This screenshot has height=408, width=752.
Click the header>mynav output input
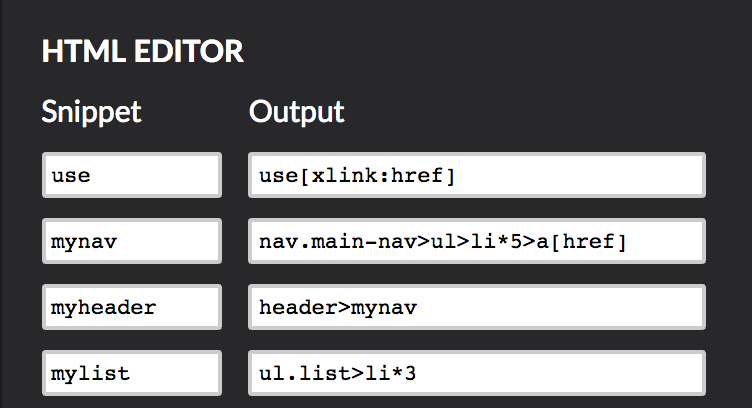[477, 307]
